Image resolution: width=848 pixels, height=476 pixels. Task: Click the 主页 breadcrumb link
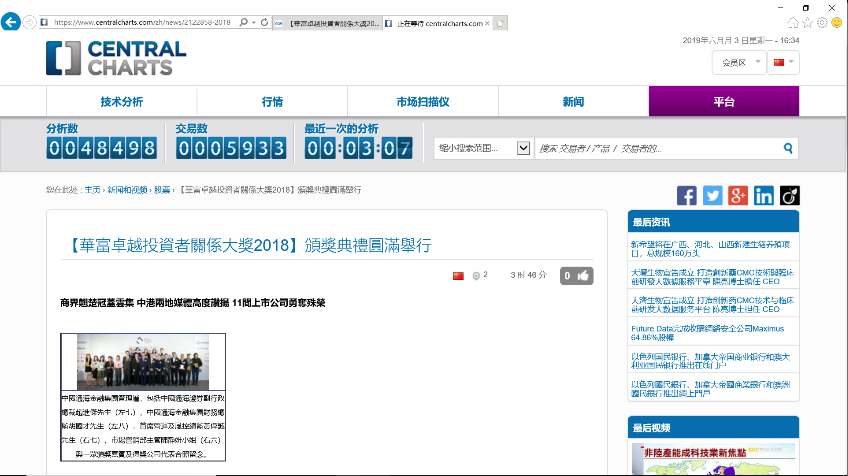point(92,190)
